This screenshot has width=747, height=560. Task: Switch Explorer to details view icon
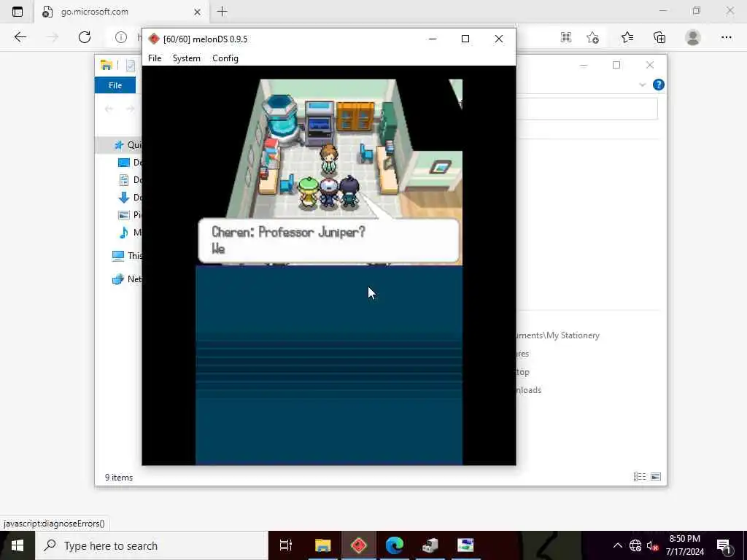(x=639, y=477)
